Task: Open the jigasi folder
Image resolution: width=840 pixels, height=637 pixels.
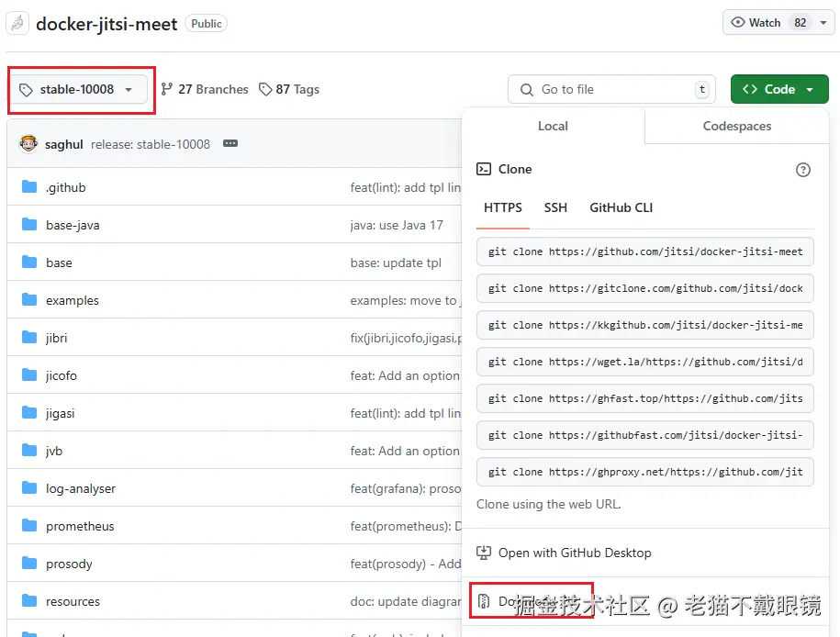Action: click(60, 414)
